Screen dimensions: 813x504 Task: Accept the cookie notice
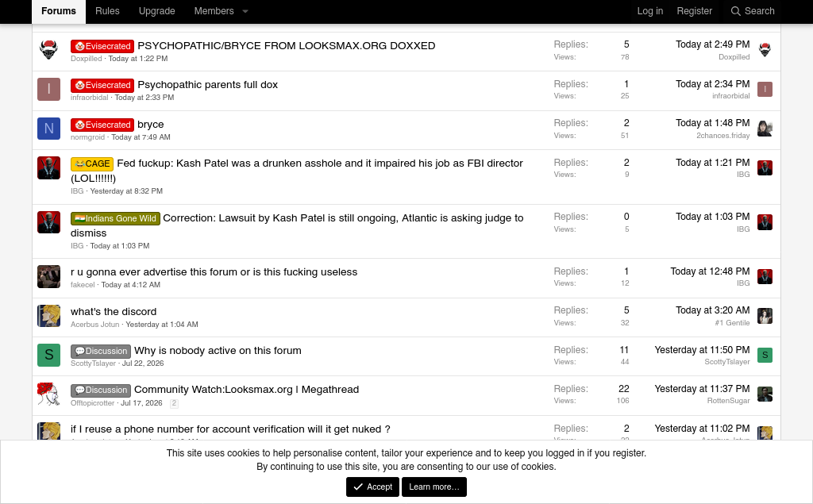tap(373, 487)
